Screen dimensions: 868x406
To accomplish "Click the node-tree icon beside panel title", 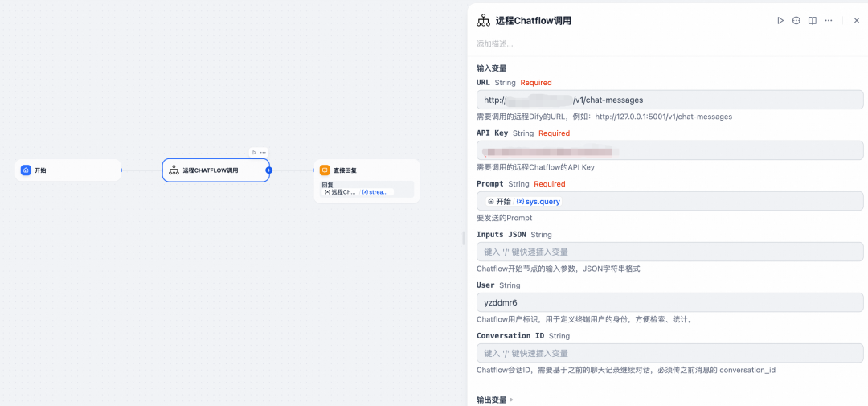I will (483, 21).
